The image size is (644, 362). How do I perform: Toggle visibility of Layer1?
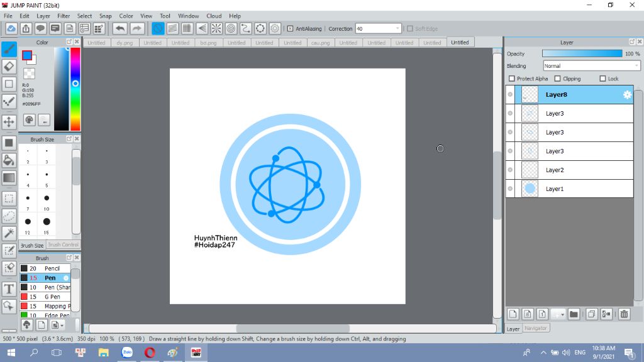[x=510, y=189]
